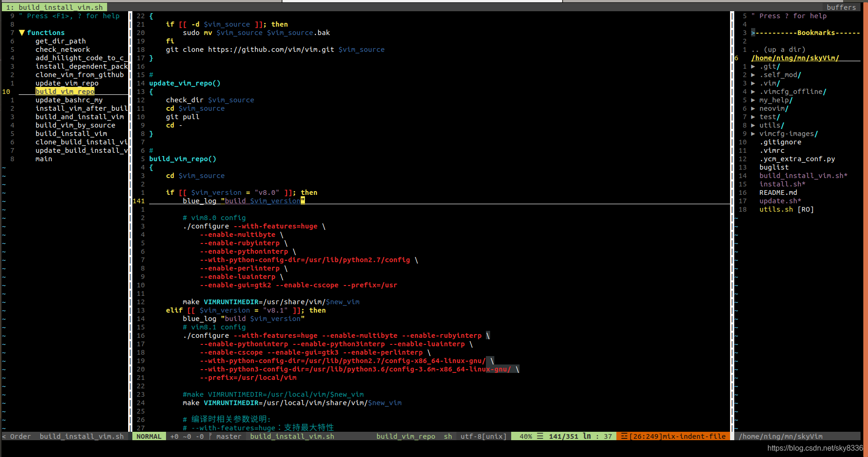This screenshot has height=457, width=868.
Task: Place cursor on --enable-gui=gtk2 line
Action: (x=298, y=285)
